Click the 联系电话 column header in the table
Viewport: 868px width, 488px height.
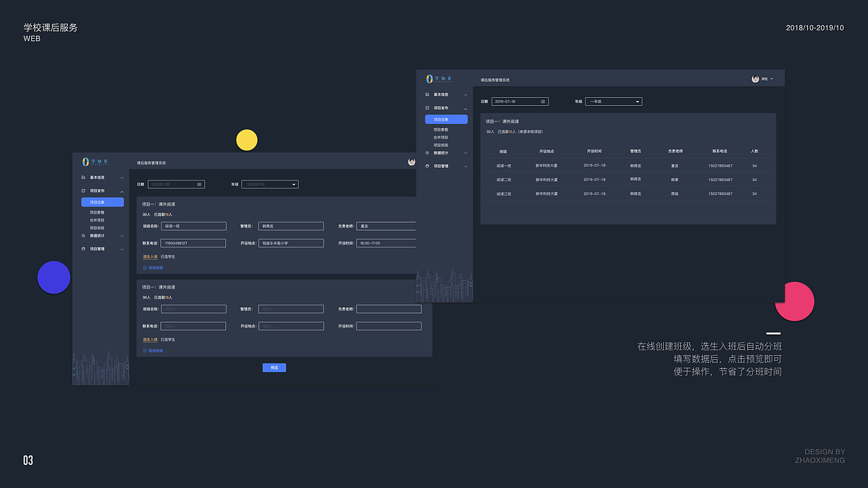pyautogui.click(x=719, y=151)
